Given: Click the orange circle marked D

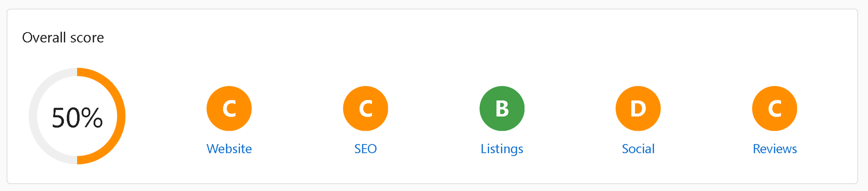Looking at the screenshot, I should point(638,109).
